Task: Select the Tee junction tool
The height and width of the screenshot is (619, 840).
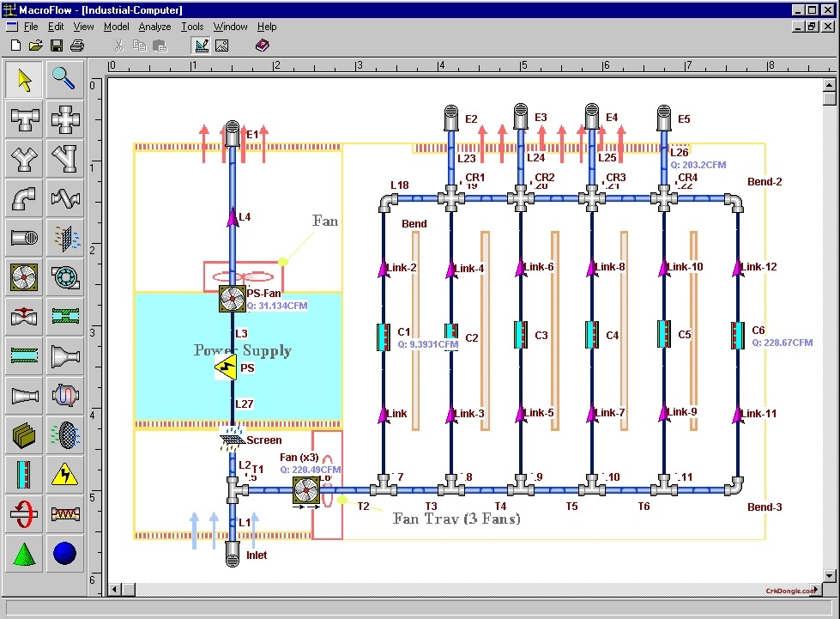Action: click(23, 119)
